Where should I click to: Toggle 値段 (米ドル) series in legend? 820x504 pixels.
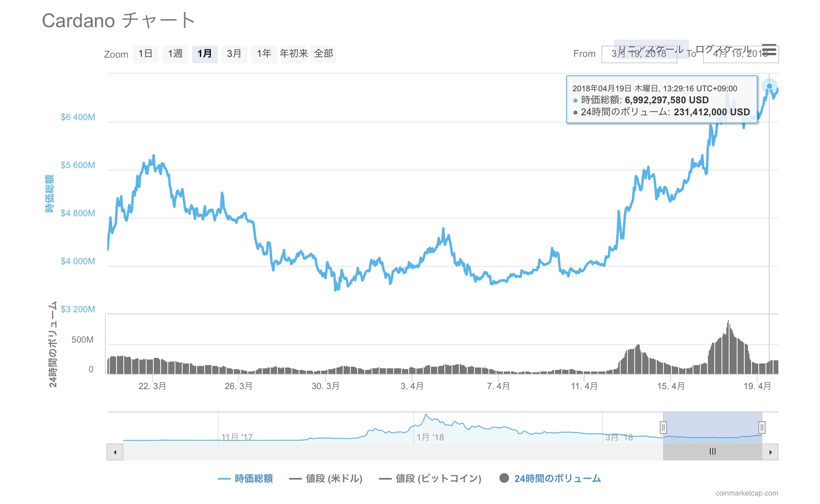[326, 478]
